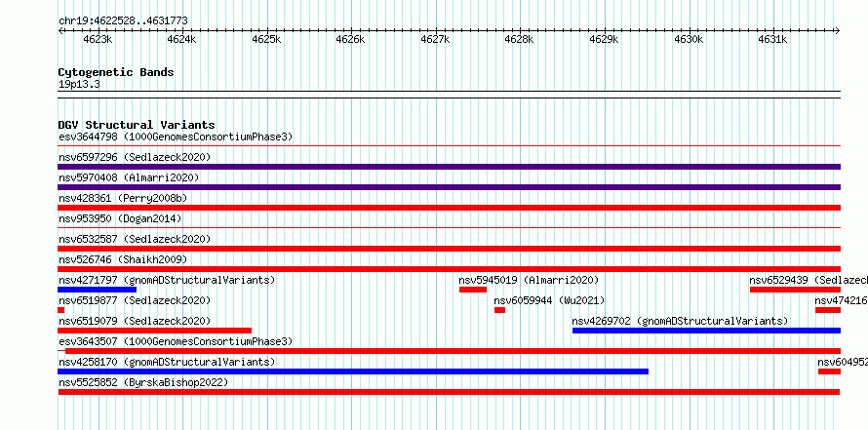This screenshot has width=868, height=430.
Task: Click the right arrowhead of the ruler
Action: point(838,30)
